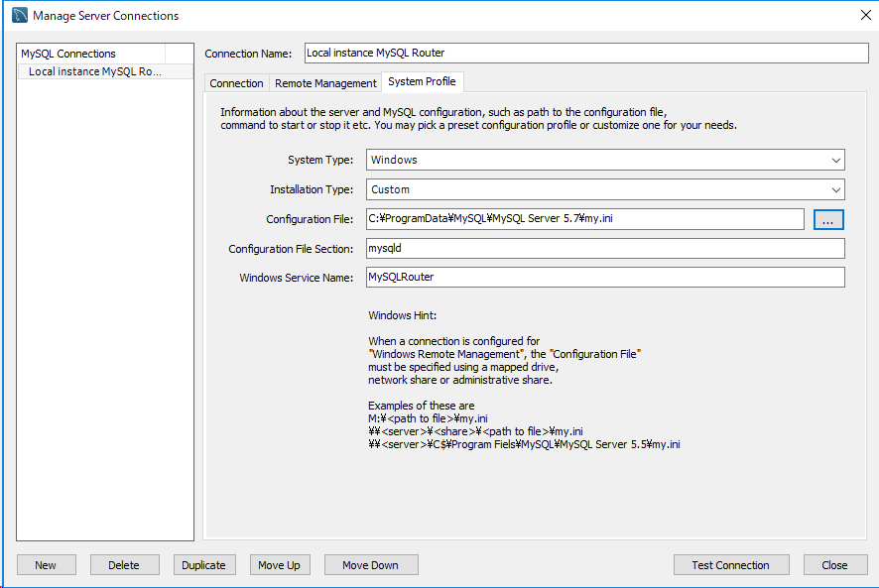The height and width of the screenshot is (588, 879).
Task: Move the connection up with Move Up
Action: coord(280,565)
